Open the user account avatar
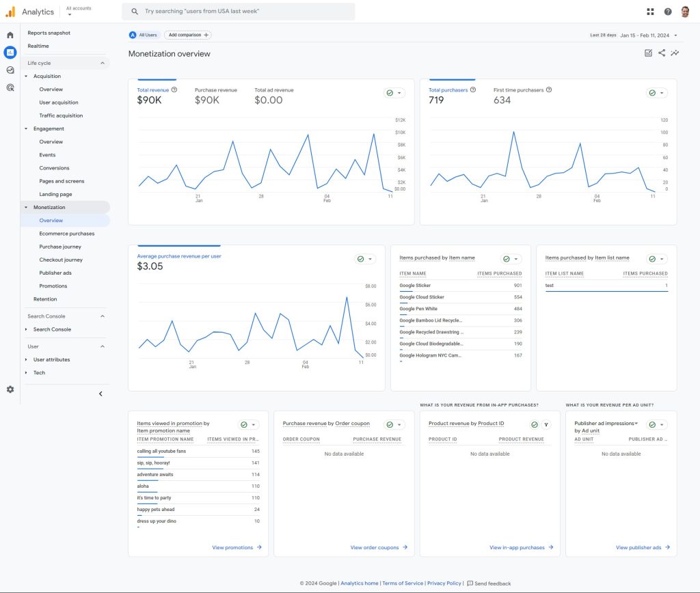 pyautogui.click(x=685, y=12)
